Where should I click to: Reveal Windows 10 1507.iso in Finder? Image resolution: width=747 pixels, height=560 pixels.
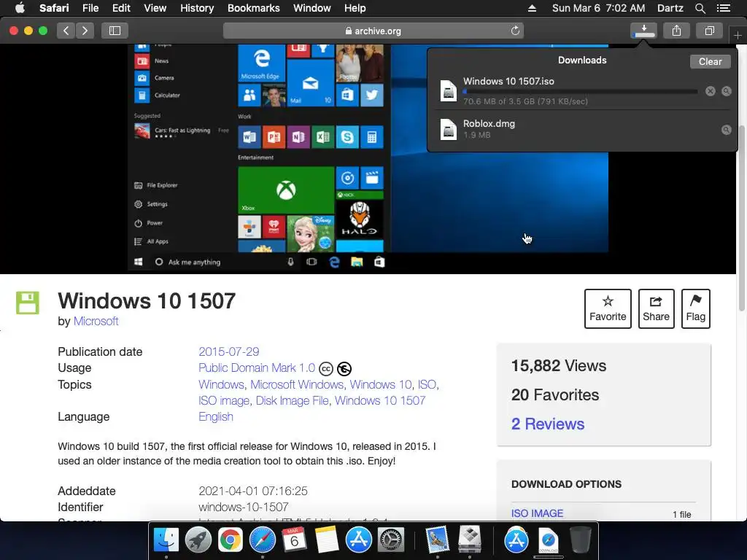pos(727,91)
